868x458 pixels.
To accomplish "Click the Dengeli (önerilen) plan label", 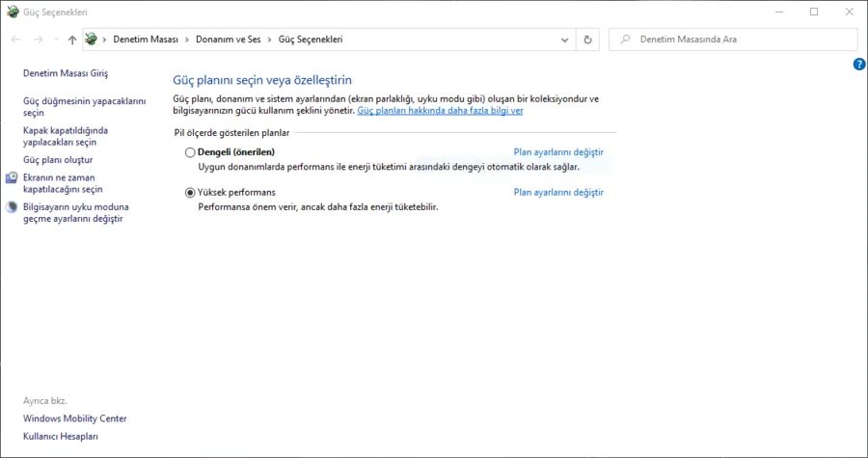I will tap(236, 151).
